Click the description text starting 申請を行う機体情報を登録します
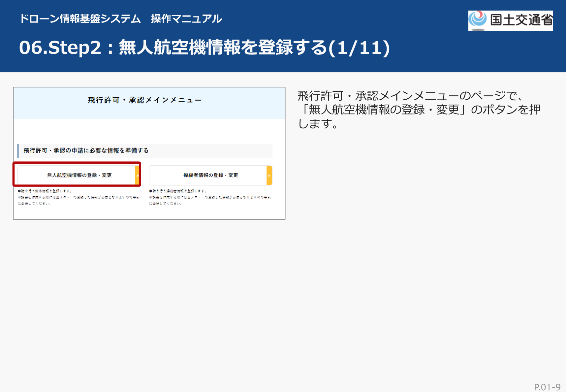Screen dimensions: 566x392 click(x=79, y=197)
